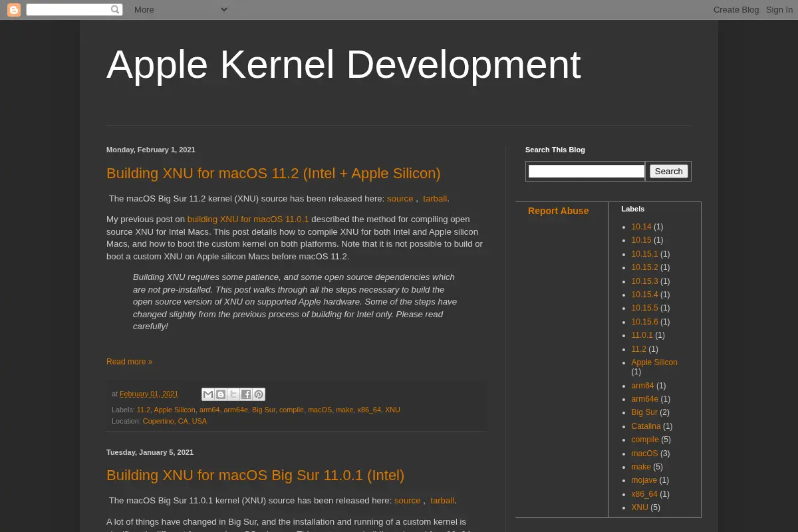Click the BlogThis! share icon

coord(221,394)
